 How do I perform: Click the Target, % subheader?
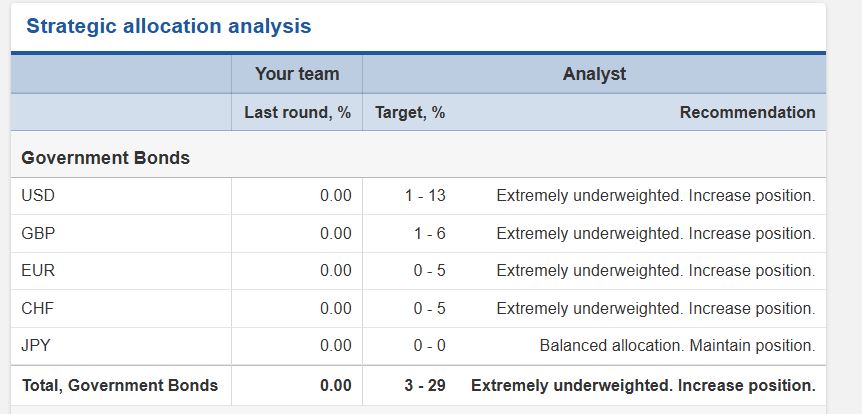410,113
